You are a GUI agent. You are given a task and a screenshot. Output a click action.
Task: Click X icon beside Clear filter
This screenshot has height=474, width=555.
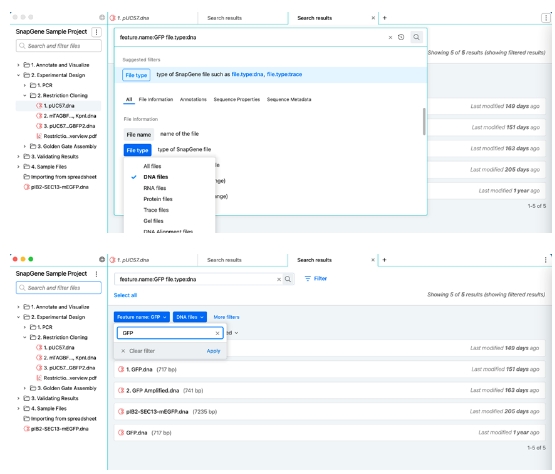(x=123, y=351)
